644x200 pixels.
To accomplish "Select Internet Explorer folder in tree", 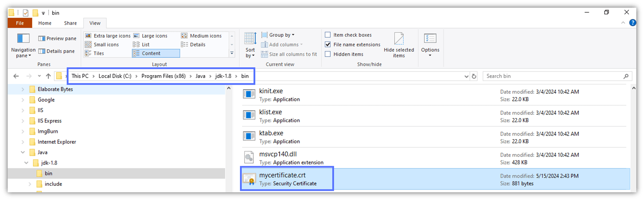I will coord(57,142).
